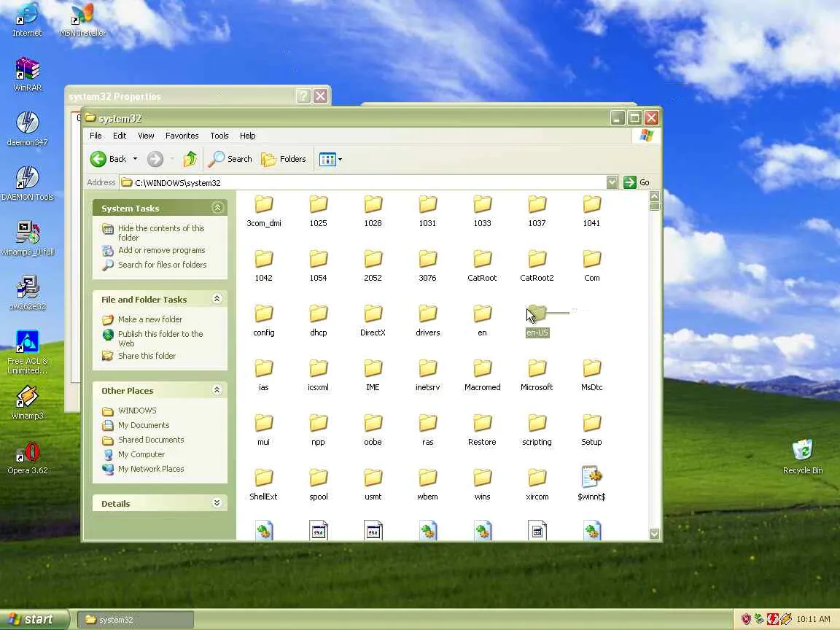Go to WINDOWS in Other Places
The image size is (840, 630).
[137, 411]
